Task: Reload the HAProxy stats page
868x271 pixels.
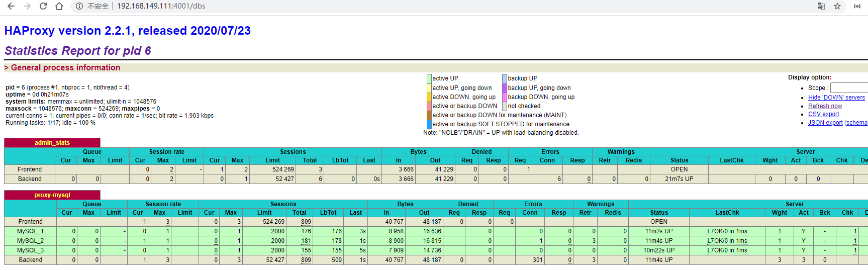Action: 43,6
